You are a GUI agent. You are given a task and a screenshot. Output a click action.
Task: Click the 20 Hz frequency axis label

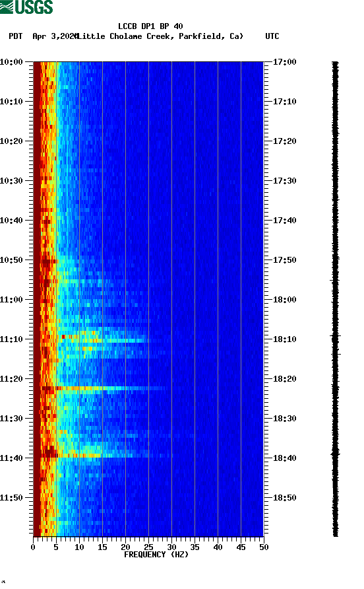tap(125, 547)
